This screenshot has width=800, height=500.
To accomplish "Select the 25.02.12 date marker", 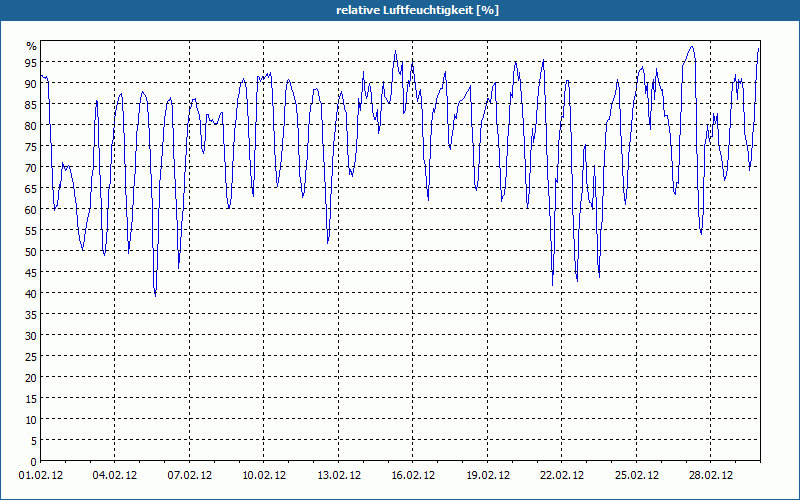I will pos(636,476).
